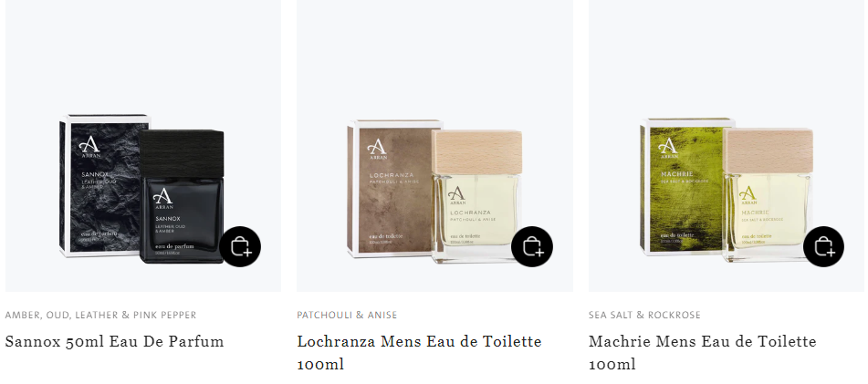
Task: Click the wooden cap on Machrie bottle
Action: pyautogui.click(x=768, y=151)
